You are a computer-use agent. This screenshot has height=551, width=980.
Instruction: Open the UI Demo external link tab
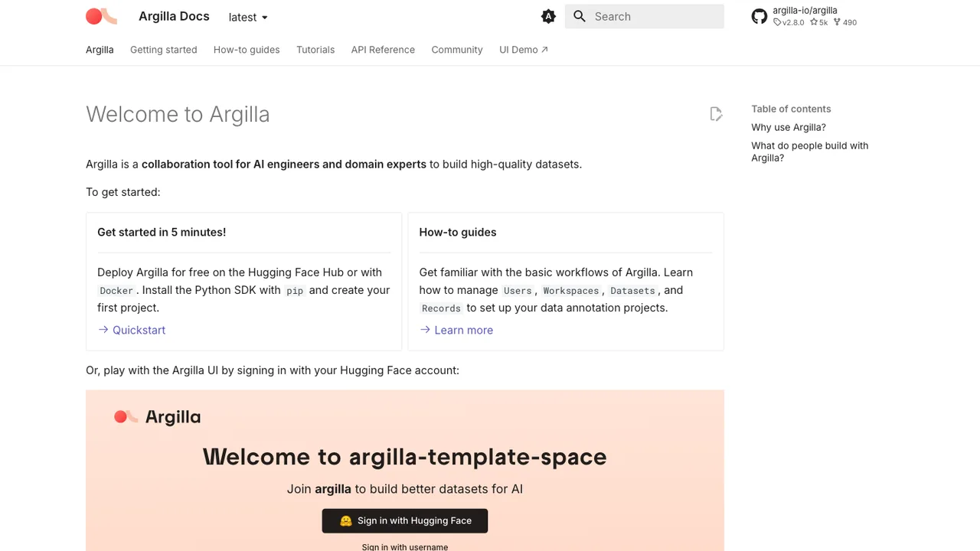pos(524,50)
